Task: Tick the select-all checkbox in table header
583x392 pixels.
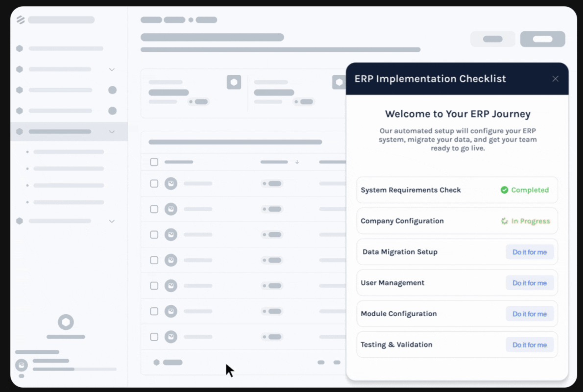Action: pyautogui.click(x=154, y=162)
